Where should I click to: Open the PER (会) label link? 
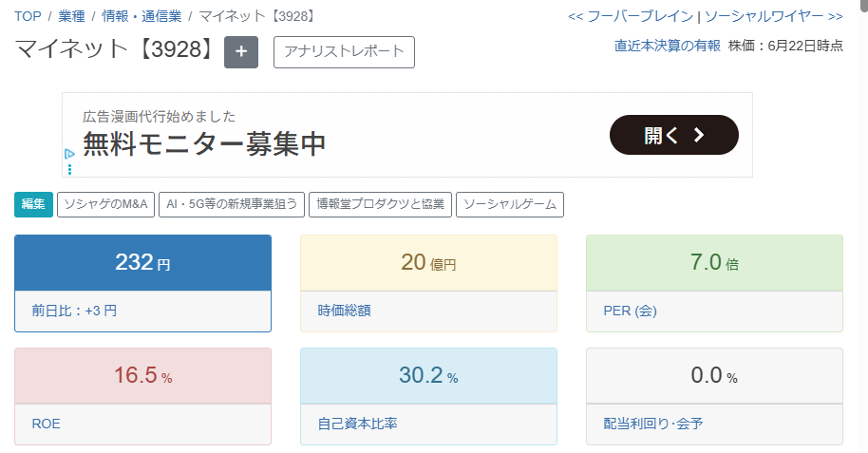tap(630, 311)
